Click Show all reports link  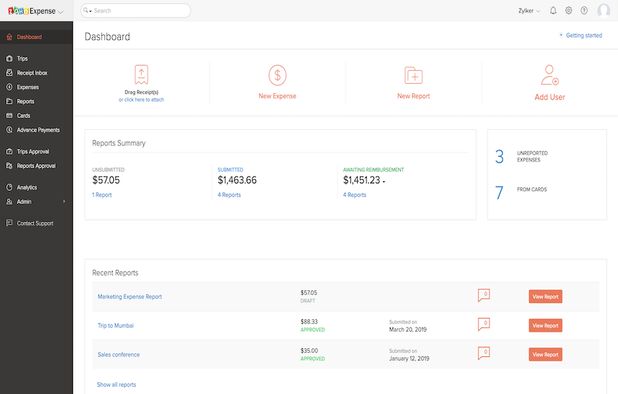[116, 385]
